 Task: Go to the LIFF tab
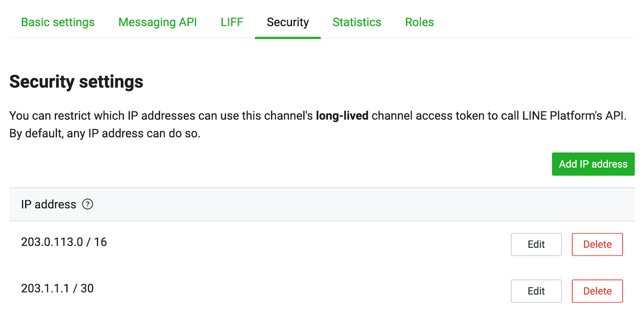point(232,22)
